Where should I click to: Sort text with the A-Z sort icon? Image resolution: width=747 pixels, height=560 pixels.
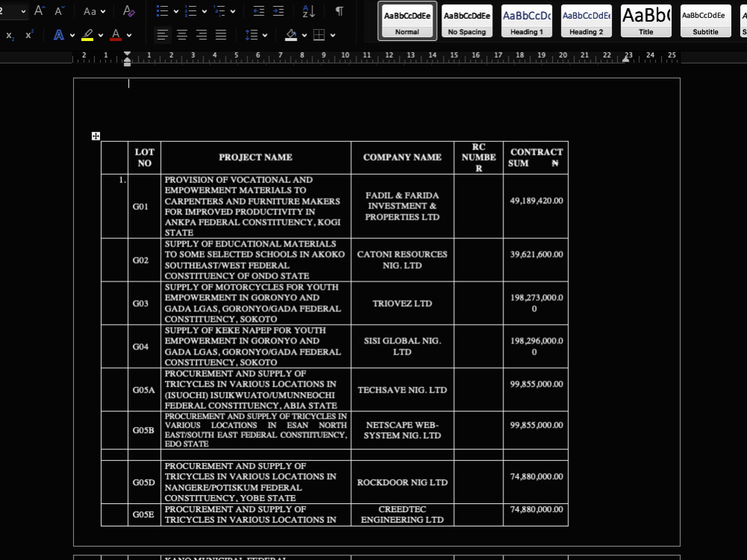[309, 11]
